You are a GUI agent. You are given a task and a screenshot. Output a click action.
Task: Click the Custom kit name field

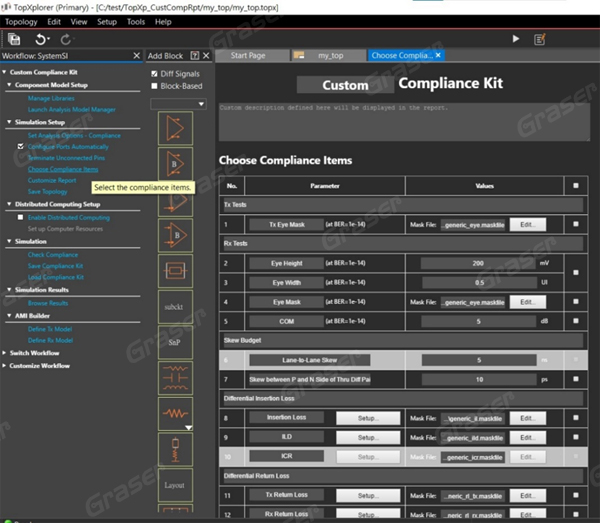click(x=345, y=85)
